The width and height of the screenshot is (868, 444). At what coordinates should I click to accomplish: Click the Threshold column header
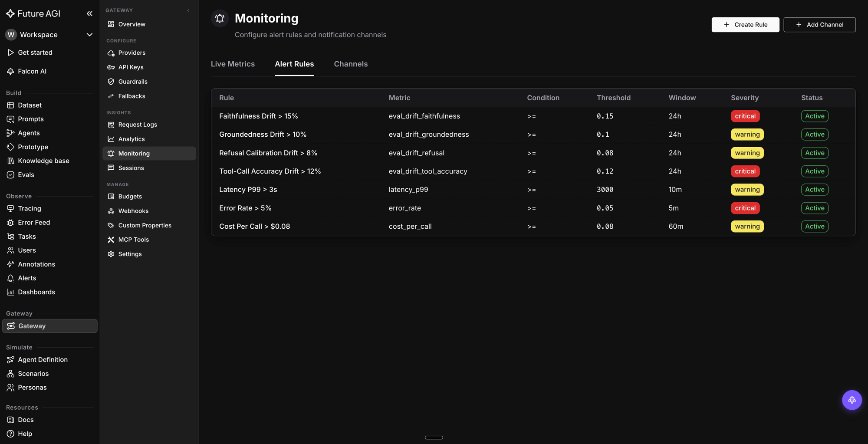[613, 98]
